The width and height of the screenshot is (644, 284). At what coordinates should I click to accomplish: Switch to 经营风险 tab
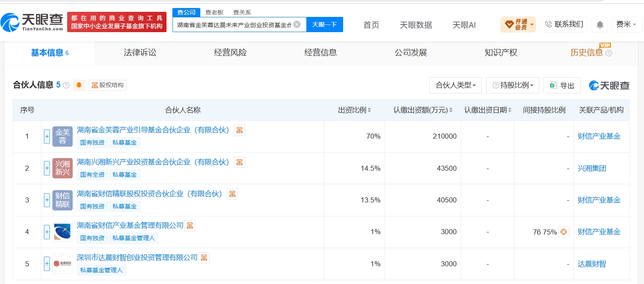pos(230,53)
